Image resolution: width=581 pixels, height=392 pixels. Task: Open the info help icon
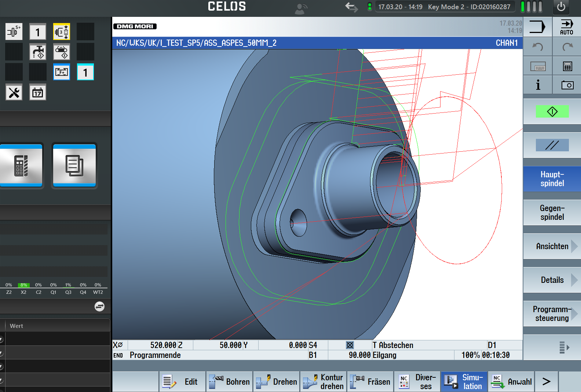click(x=538, y=85)
